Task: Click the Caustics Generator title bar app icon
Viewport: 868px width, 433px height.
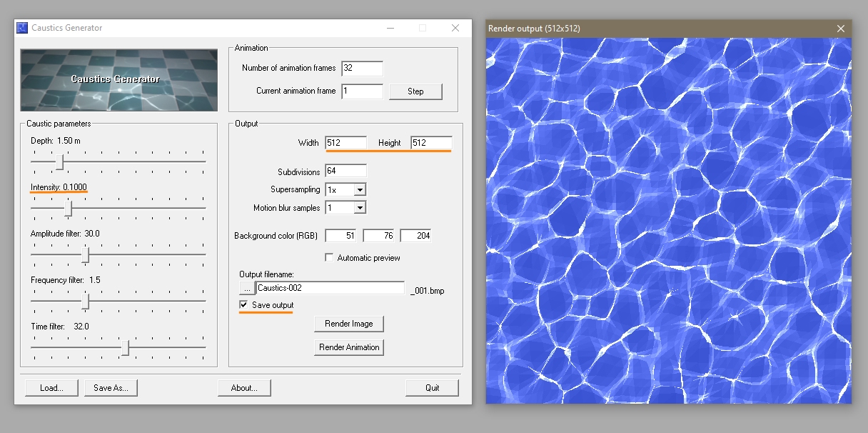Action: pyautogui.click(x=24, y=28)
